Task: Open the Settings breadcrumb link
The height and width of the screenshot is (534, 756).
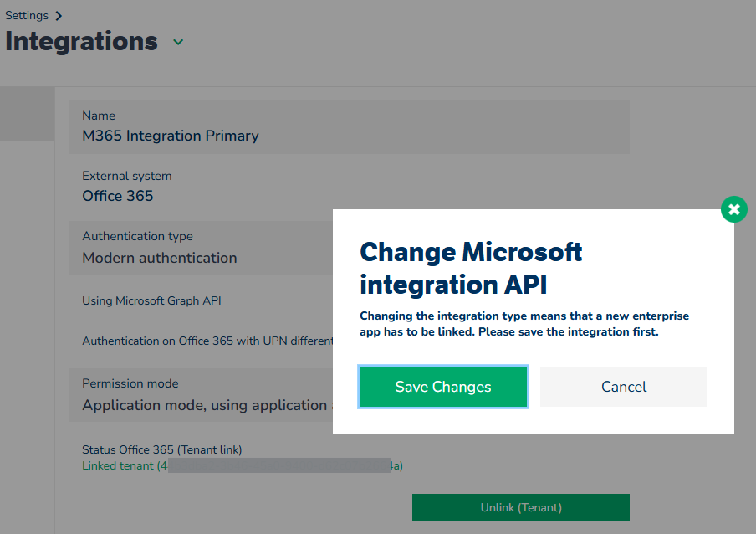Action: pos(26,15)
